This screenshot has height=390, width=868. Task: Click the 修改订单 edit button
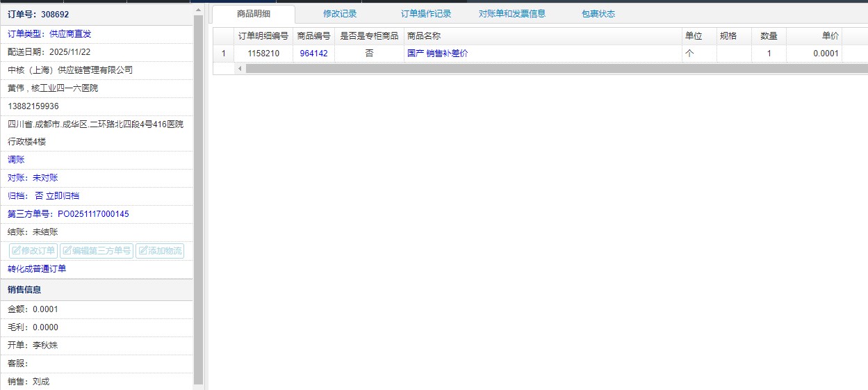[x=33, y=251]
